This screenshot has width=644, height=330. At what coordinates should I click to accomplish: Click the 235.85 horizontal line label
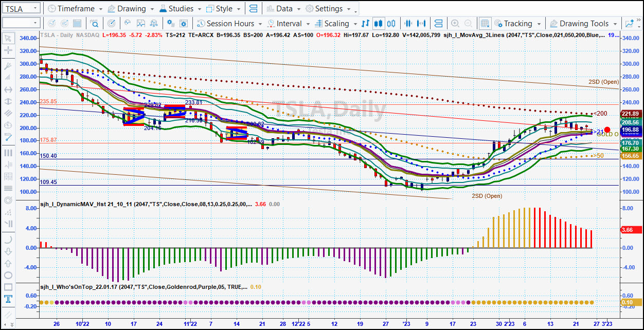(48, 102)
